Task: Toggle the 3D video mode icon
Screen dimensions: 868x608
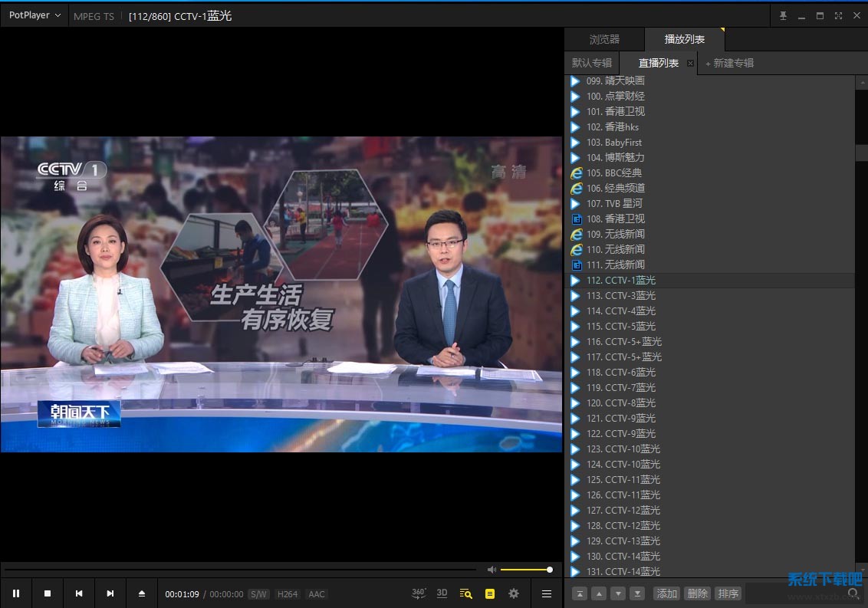Action: click(442, 593)
